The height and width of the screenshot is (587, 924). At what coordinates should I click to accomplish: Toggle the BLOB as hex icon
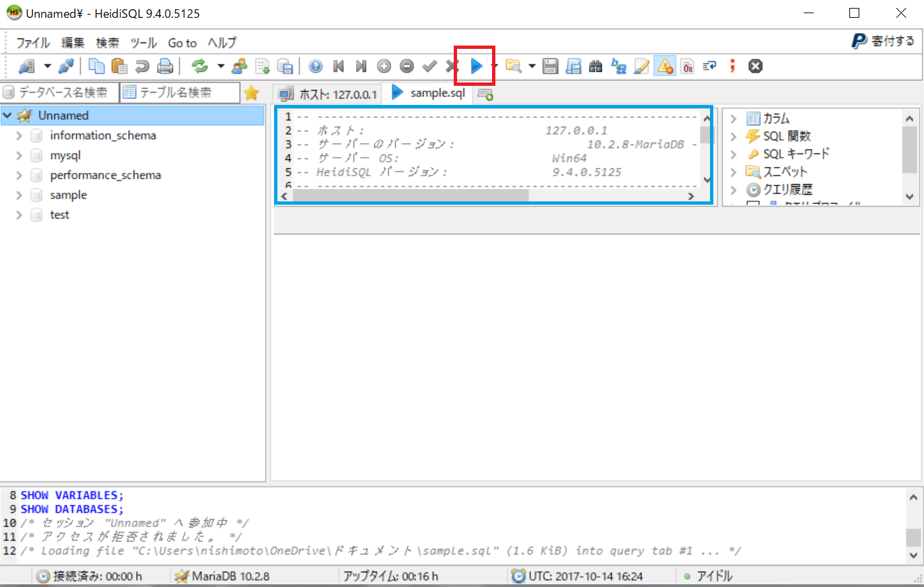point(688,66)
